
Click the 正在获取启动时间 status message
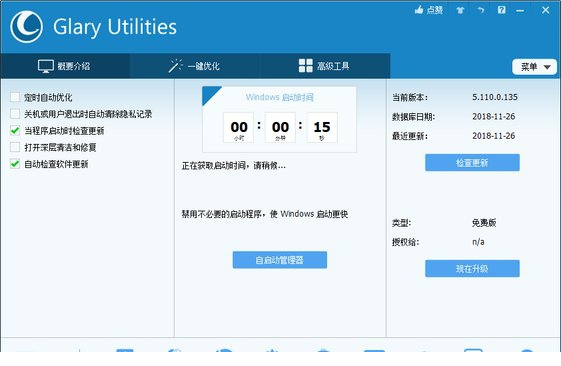click(234, 166)
